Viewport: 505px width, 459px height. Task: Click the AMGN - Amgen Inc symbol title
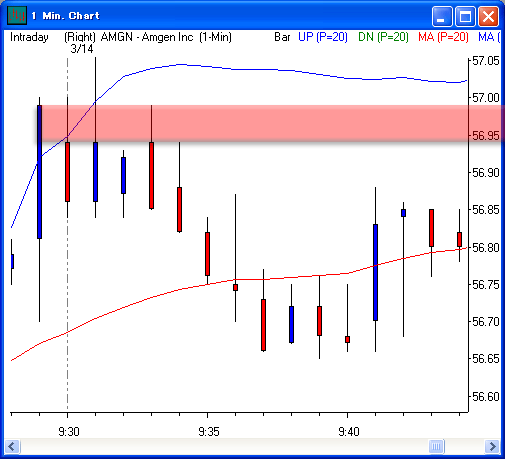tap(147, 37)
